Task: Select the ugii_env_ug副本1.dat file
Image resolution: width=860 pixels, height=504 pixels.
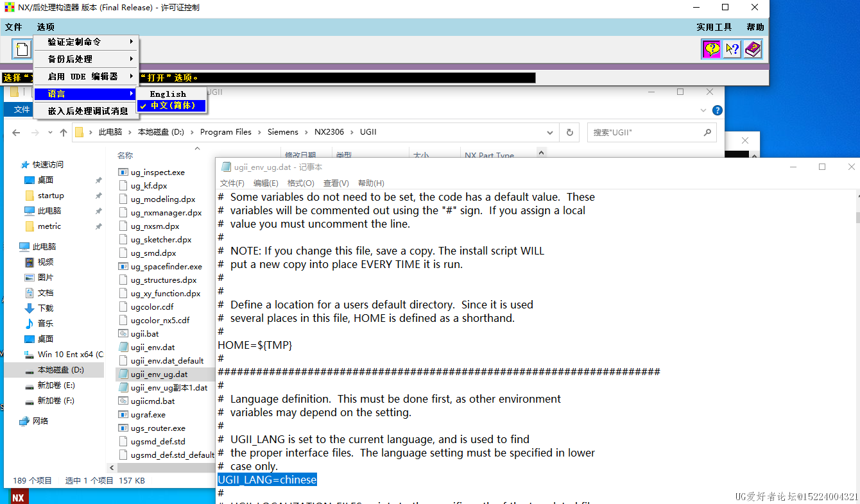Action: [169, 387]
